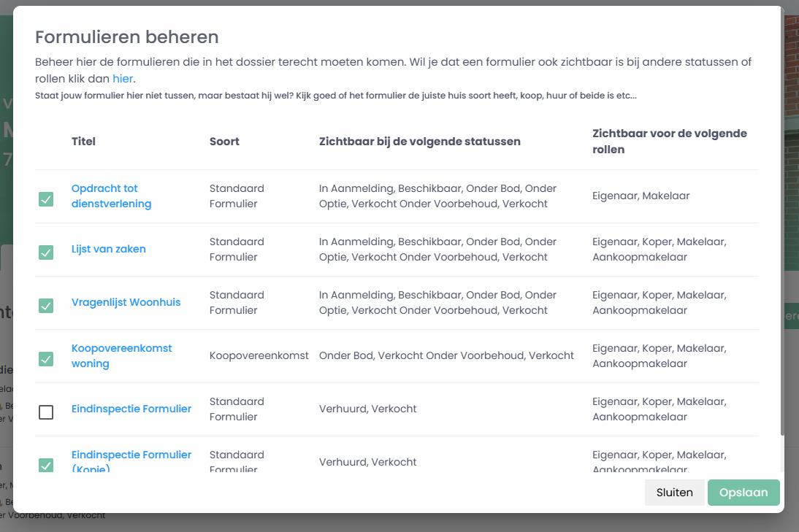Toggle the Koopovereenkomst woning checkbox
799x532 pixels.
[46, 359]
